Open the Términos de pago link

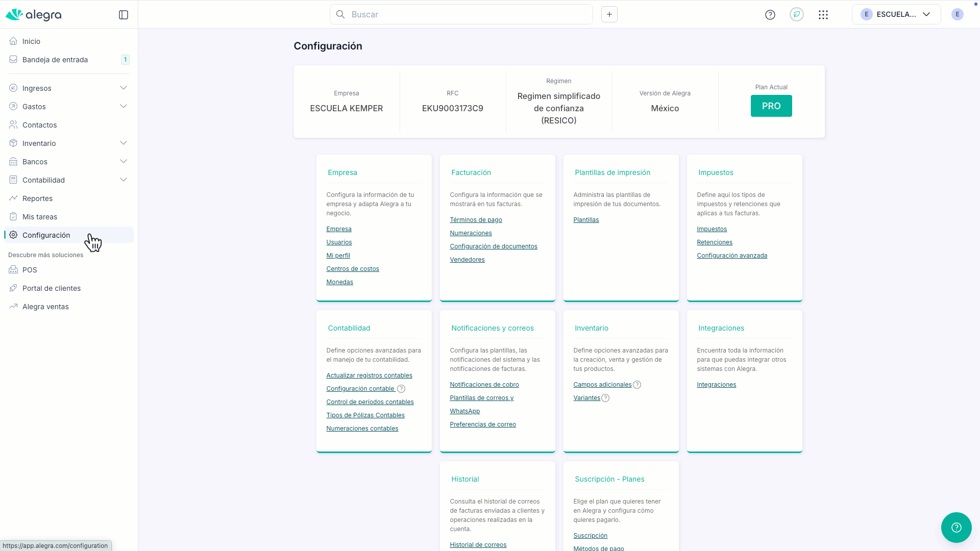click(x=476, y=220)
